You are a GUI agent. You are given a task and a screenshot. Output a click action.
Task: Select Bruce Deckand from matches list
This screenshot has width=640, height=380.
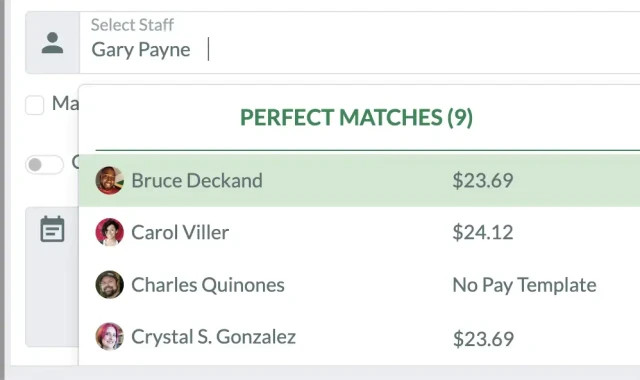[359, 180]
